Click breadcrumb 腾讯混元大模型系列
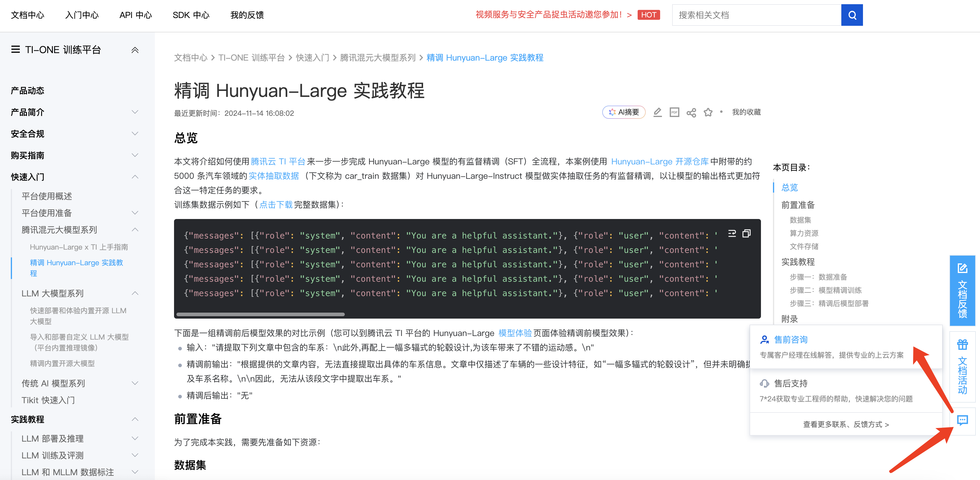 (x=377, y=57)
